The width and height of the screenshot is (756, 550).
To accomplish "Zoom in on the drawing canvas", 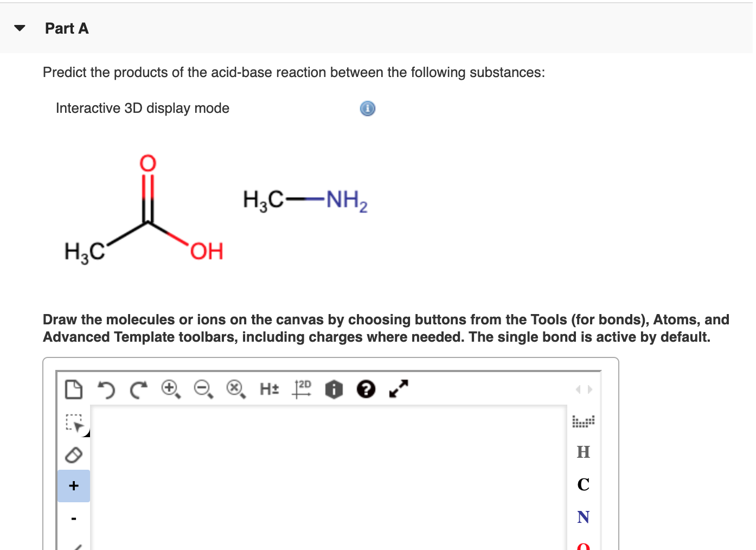I will [x=170, y=389].
